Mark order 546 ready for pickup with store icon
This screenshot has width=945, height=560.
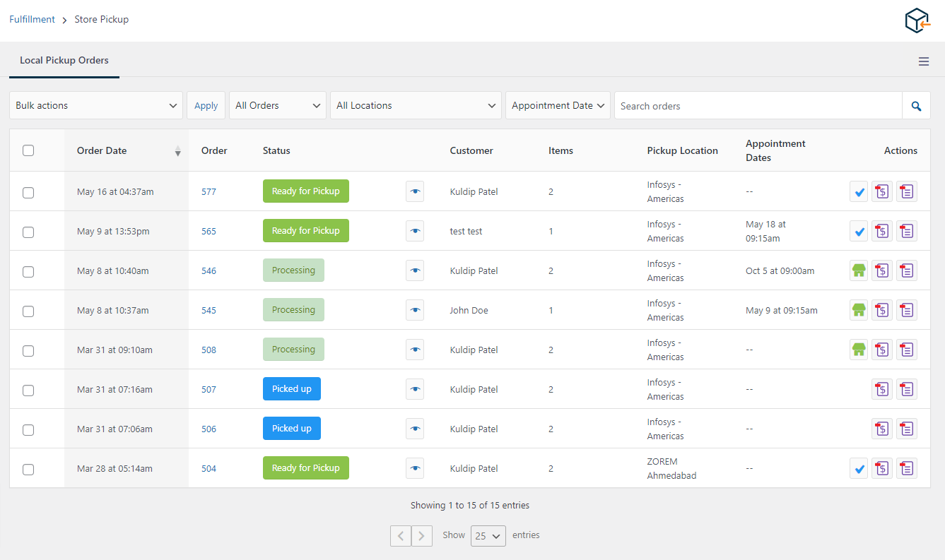coord(859,270)
